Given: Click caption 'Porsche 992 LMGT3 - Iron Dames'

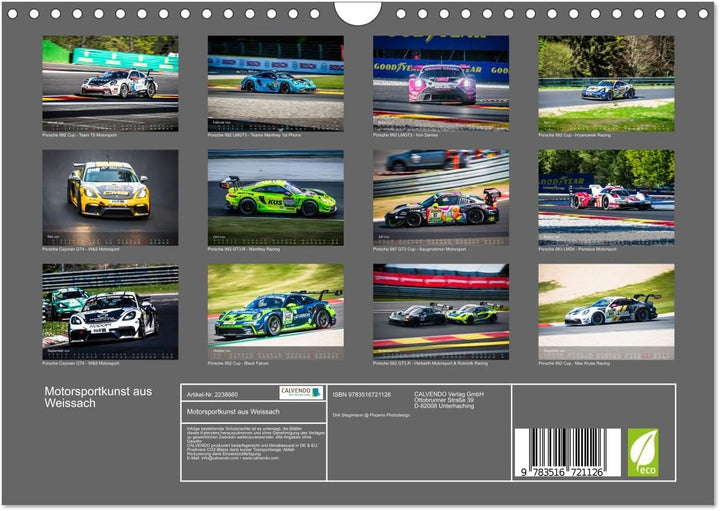Looking at the screenshot, I should 405,135.
